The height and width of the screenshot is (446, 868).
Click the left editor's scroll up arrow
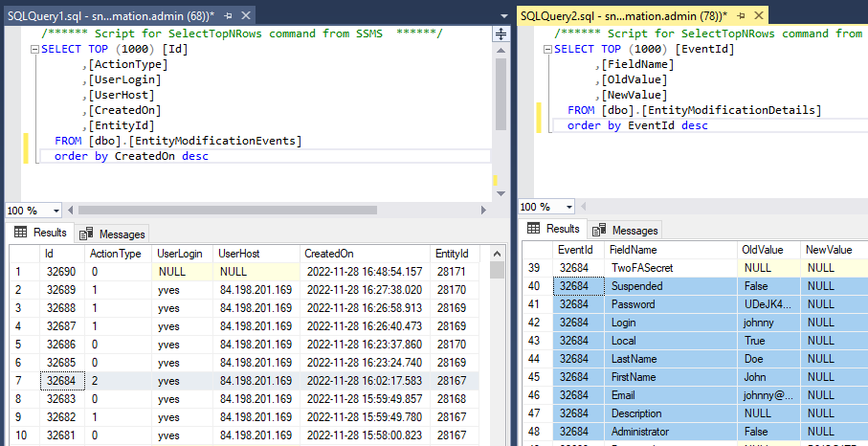[x=501, y=51]
